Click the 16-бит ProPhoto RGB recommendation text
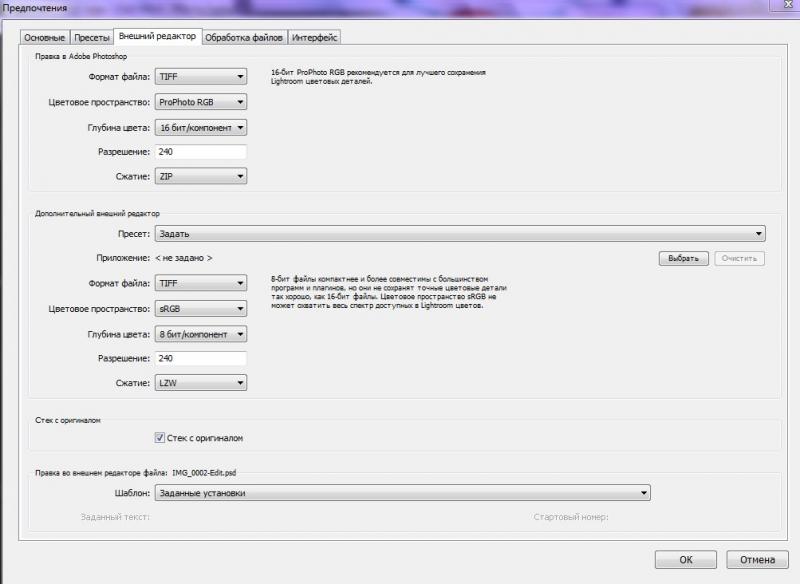This screenshot has width=800, height=584. click(378, 77)
